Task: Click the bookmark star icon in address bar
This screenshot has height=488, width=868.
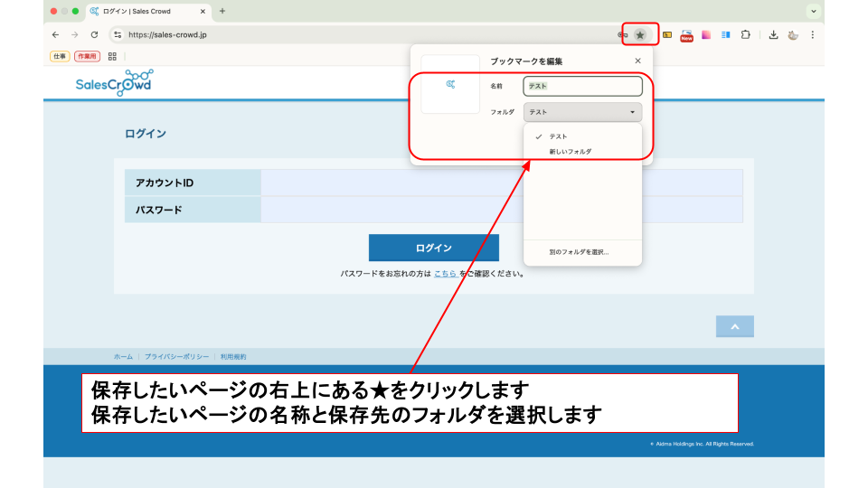Action: coord(640,34)
